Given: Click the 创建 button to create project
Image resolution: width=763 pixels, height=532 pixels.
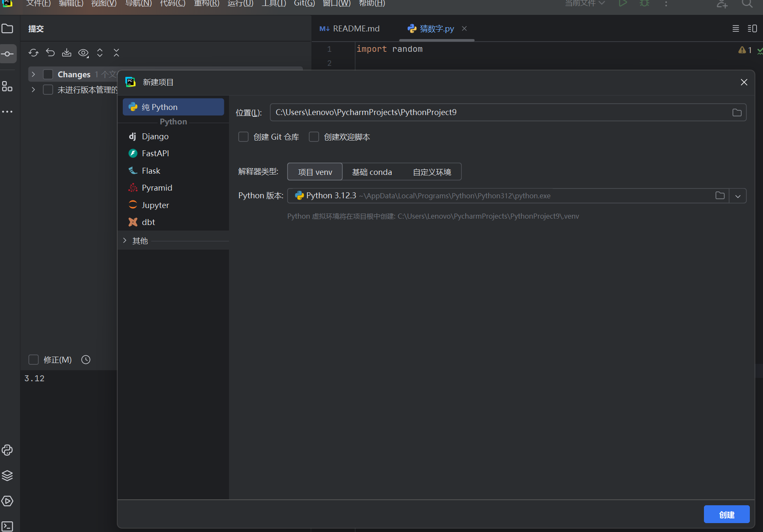Looking at the screenshot, I should point(726,515).
